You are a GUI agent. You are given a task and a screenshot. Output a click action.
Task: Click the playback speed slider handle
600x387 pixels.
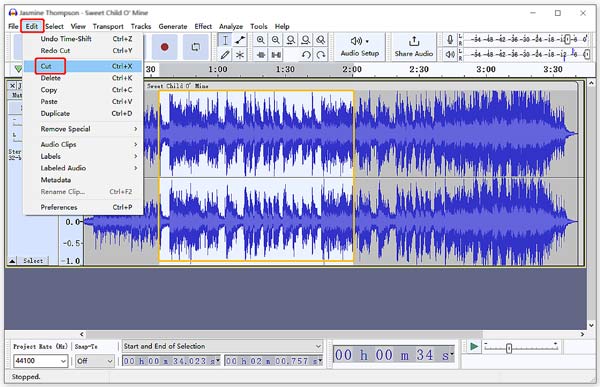click(509, 348)
